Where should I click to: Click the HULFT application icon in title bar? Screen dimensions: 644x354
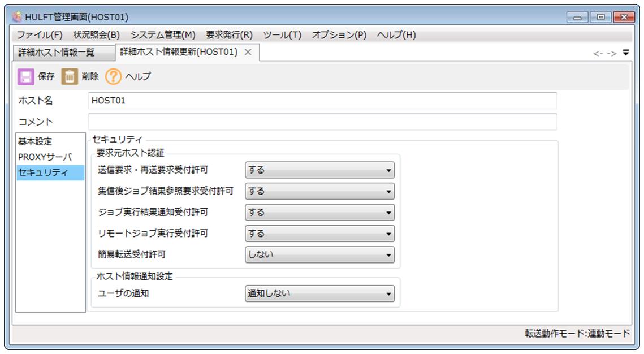pyautogui.click(x=18, y=17)
